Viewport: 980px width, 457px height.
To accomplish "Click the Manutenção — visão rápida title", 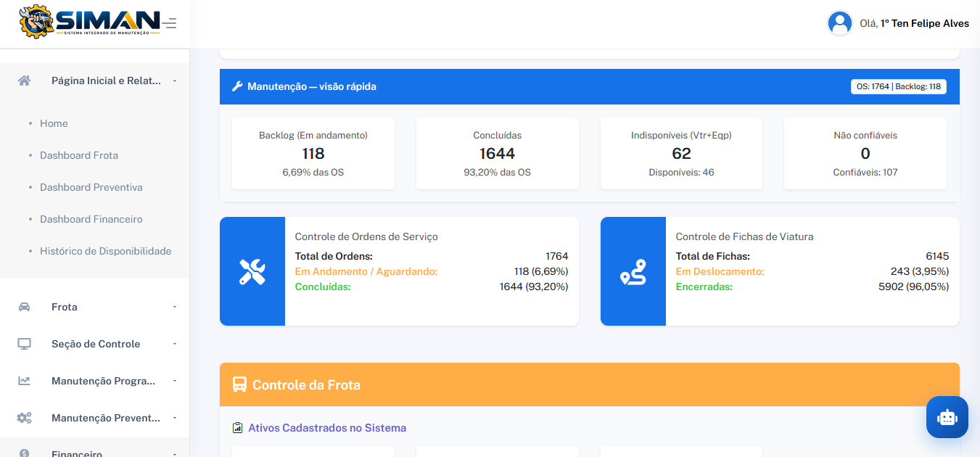I will coord(312,86).
